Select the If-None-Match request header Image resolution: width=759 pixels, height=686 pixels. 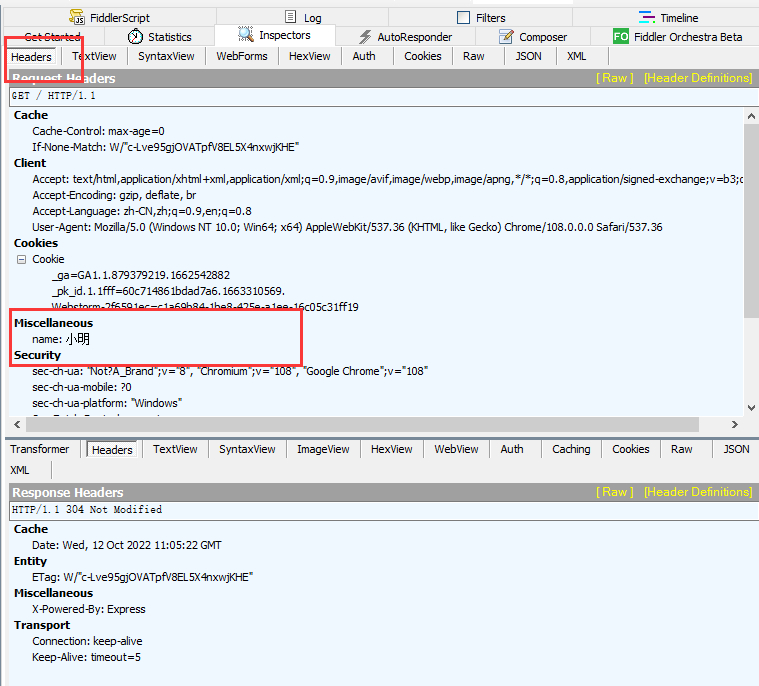pyautogui.click(x=166, y=147)
